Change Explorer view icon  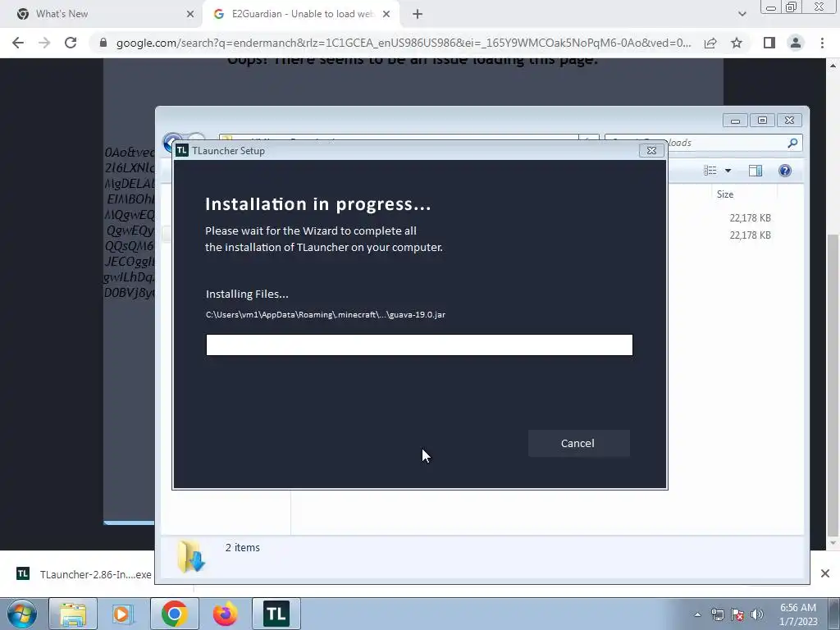(x=710, y=171)
